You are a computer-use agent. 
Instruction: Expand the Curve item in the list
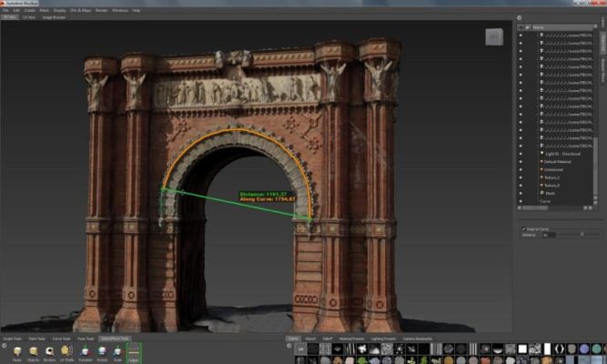(541, 200)
